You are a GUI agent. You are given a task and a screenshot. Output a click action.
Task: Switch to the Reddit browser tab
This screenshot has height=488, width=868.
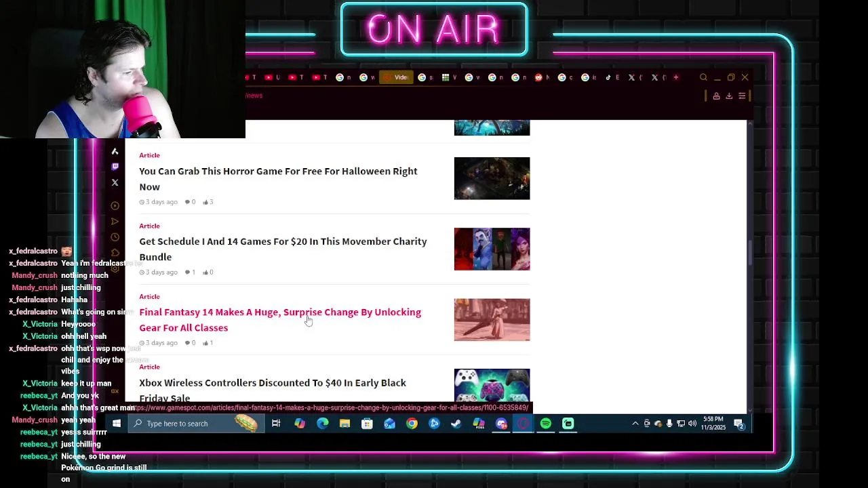click(x=540, y=77)
